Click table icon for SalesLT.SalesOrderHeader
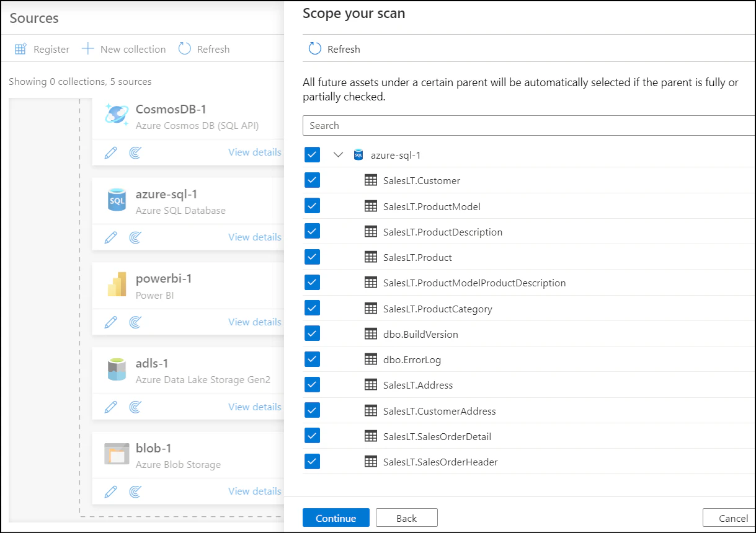756x533 pixels. point(371,462)
